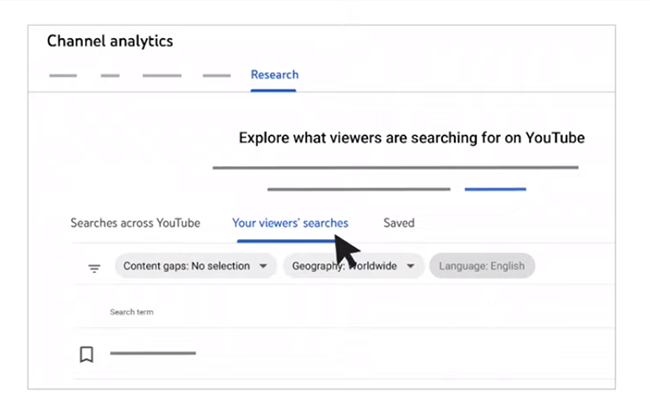This screenshot has height=407, width=650.
Task: Open the Content gaps: No selection chip
Action: [x=195, y=266]
